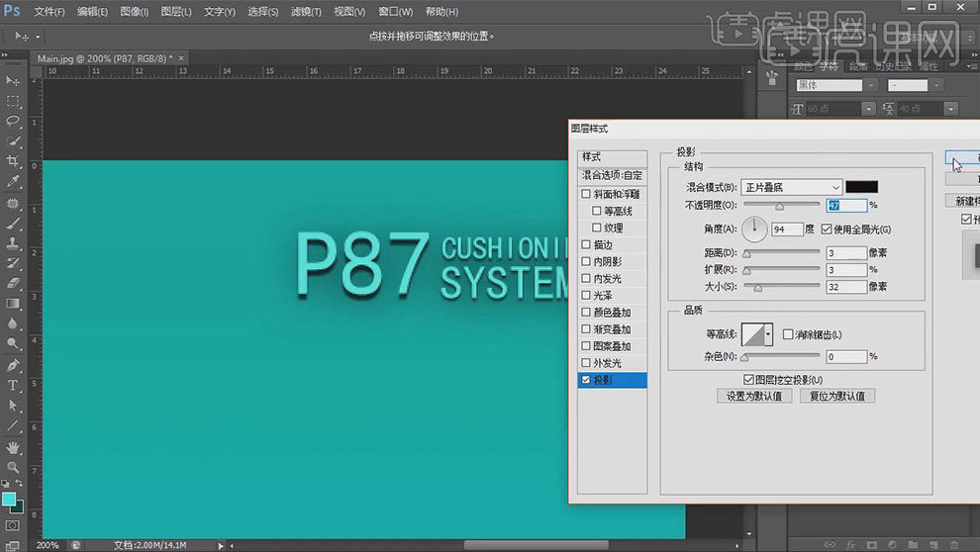The height and width of the screenshot is (552, 980).
Task: Click the 设置为默认值 button
Action: [753, 396]
